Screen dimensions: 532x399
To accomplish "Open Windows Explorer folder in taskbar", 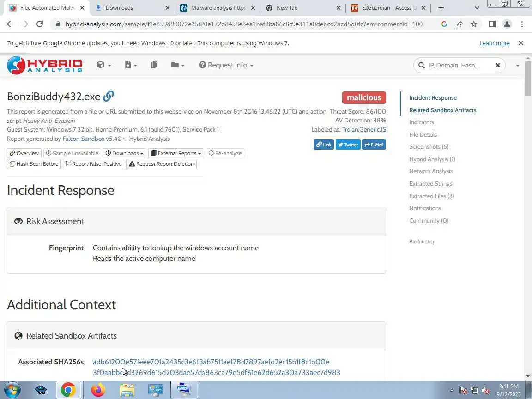I will tap(127, 390).
